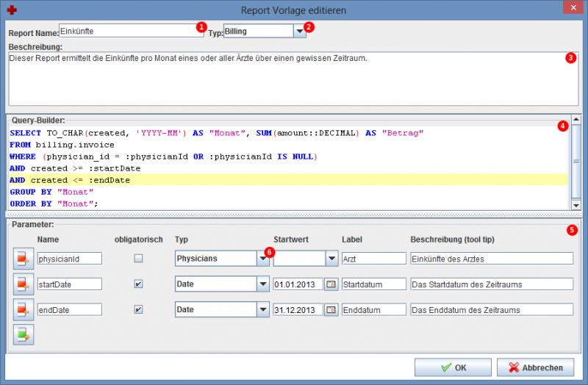Screen dimensions: 588x385
Task: Remove the physicianId parameter row
Action: (x=23, y=259)
